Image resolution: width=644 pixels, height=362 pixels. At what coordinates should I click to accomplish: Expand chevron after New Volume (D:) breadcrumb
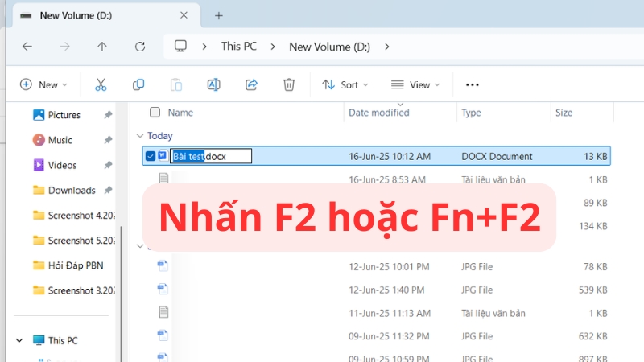coord(386,47)
